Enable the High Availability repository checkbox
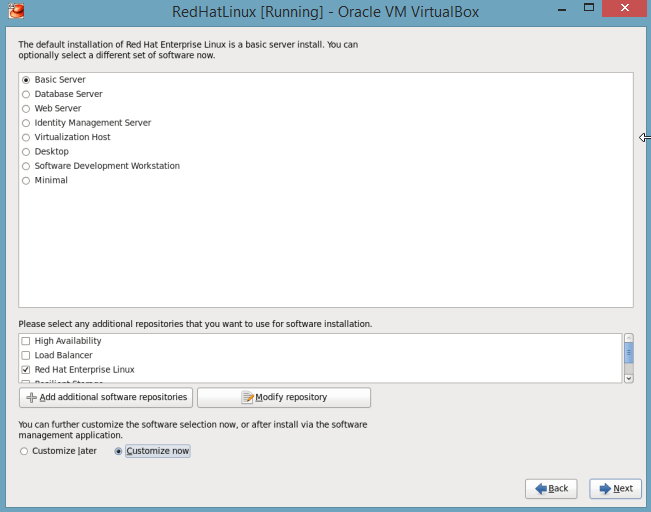This screenshot has width=651, height=512. point(26,341)
